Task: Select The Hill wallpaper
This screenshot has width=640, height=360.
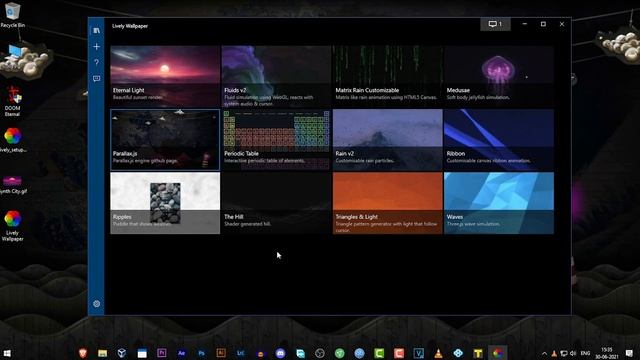Action: tap(276, 203)
